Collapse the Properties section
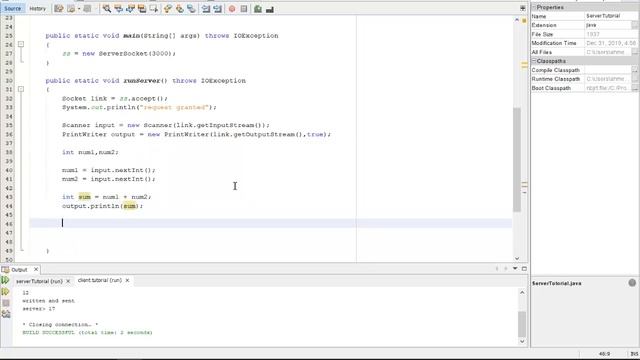 tap(534, 7)
